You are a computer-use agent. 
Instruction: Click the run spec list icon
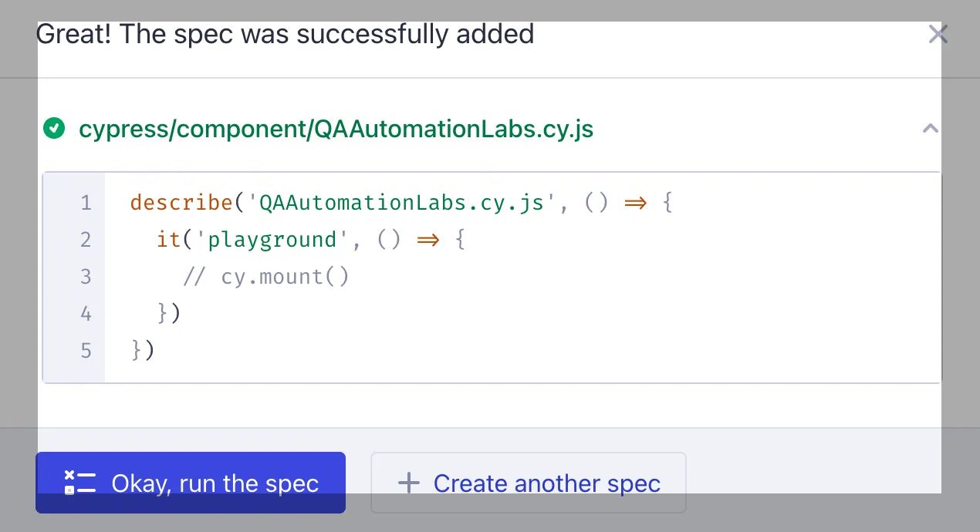80,483
